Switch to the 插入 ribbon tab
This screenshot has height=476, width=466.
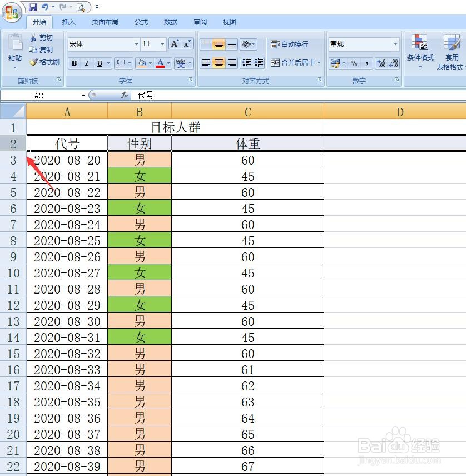69,22
